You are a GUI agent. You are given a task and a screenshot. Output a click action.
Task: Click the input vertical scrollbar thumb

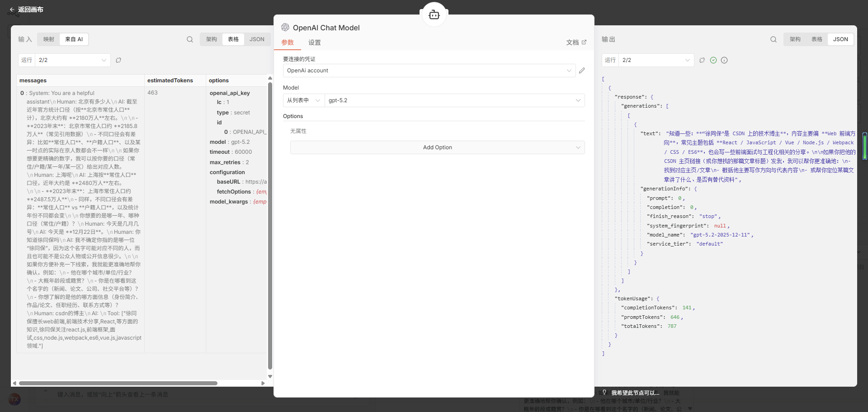(x=270, y=226)
